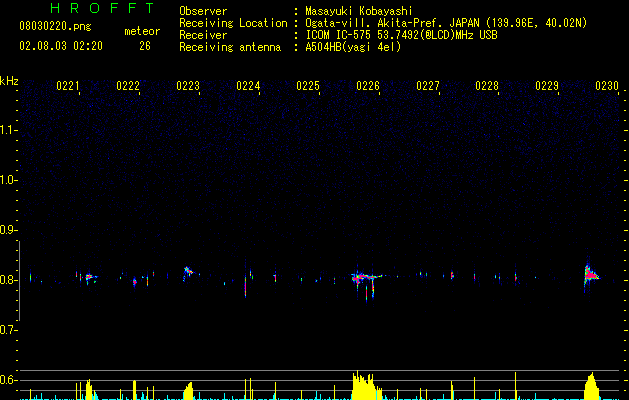629x400 pixels.
Task: Click the 0229 time marker
Action: coord(547,86)
